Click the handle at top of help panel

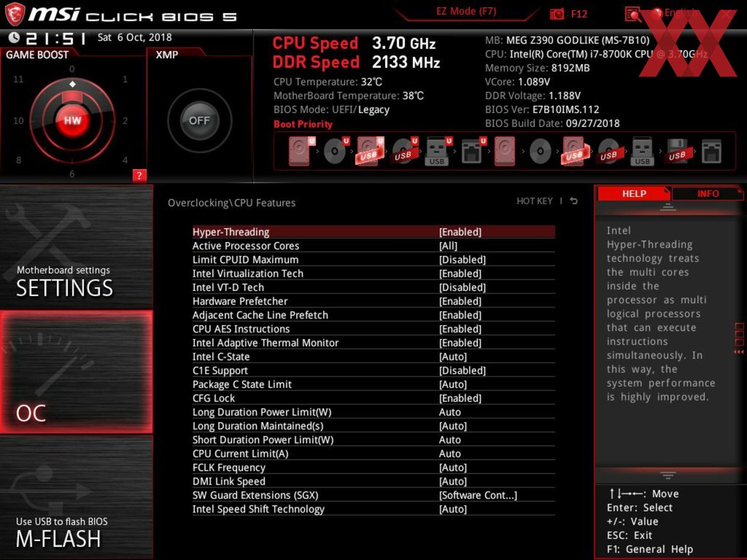click(x=668, y=207)
